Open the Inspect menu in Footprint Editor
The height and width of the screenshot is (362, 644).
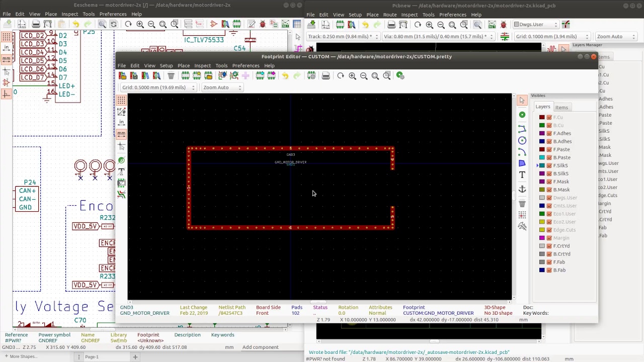pyautogui.click(x=203, y=65)
